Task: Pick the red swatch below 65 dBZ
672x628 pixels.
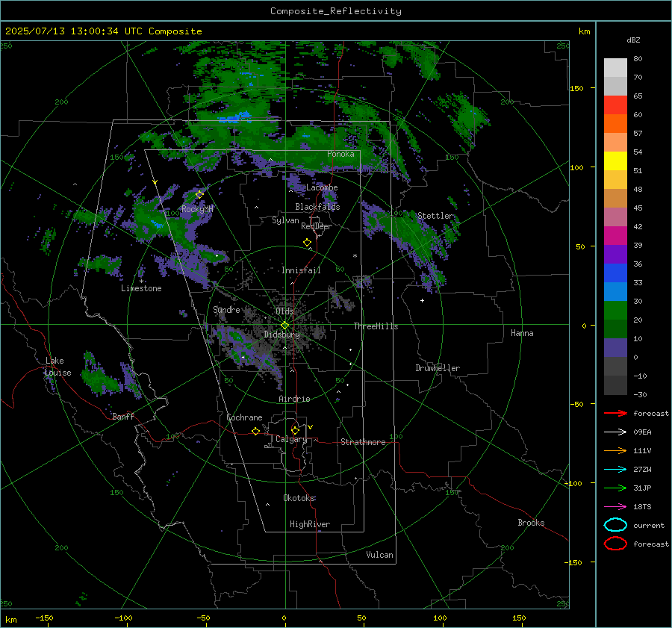Action: point(615,105)
